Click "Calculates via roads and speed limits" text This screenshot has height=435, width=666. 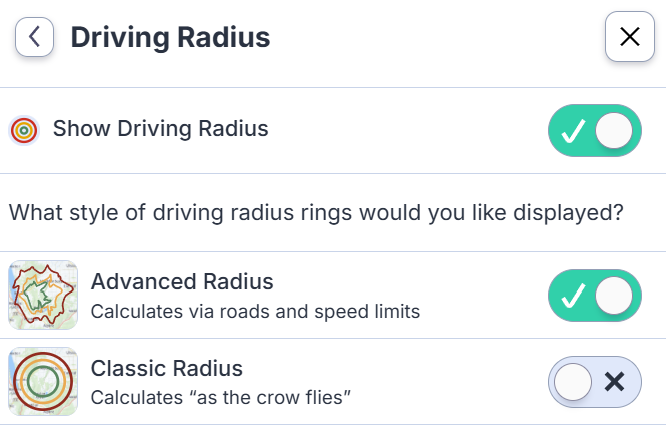tap(255, 312)
